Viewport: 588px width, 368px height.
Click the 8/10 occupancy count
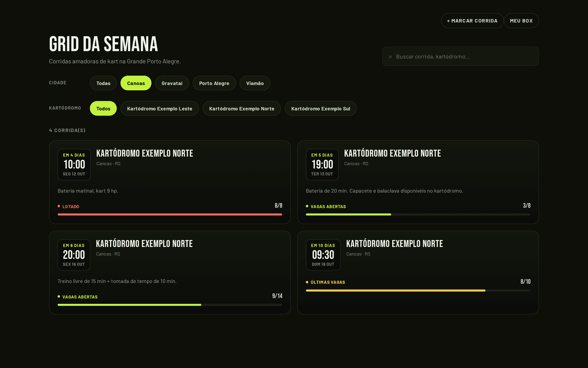tap(525, 282)
